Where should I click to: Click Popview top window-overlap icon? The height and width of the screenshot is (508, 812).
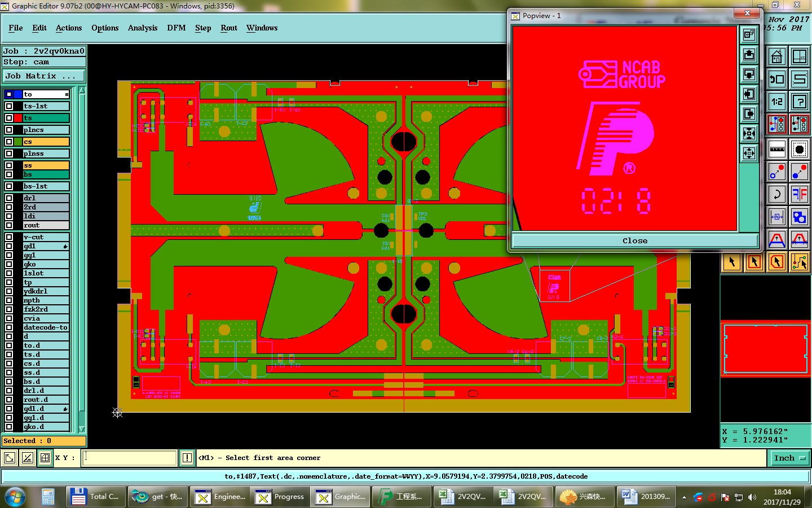(x=749, y=35)
